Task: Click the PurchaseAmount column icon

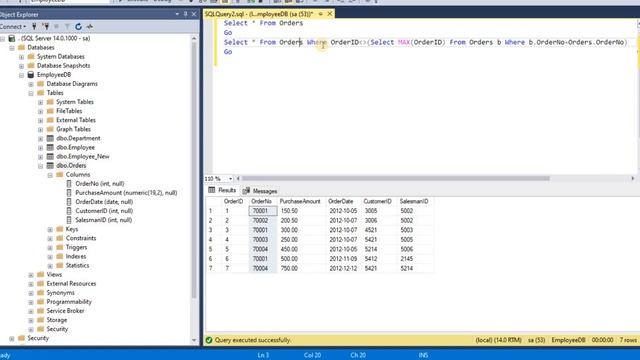Action: click(x=69, y=193)
